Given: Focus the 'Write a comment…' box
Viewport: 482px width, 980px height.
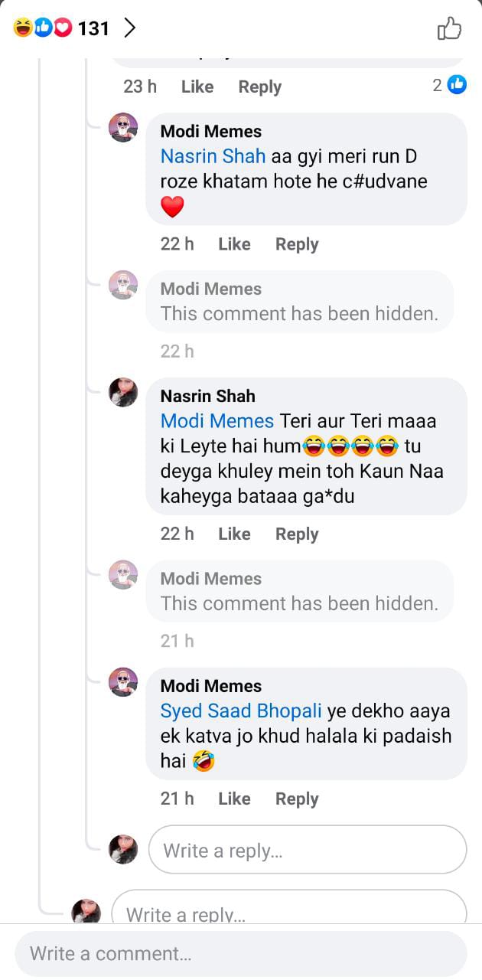Looking at the screenshot, I should coord(241,954).
